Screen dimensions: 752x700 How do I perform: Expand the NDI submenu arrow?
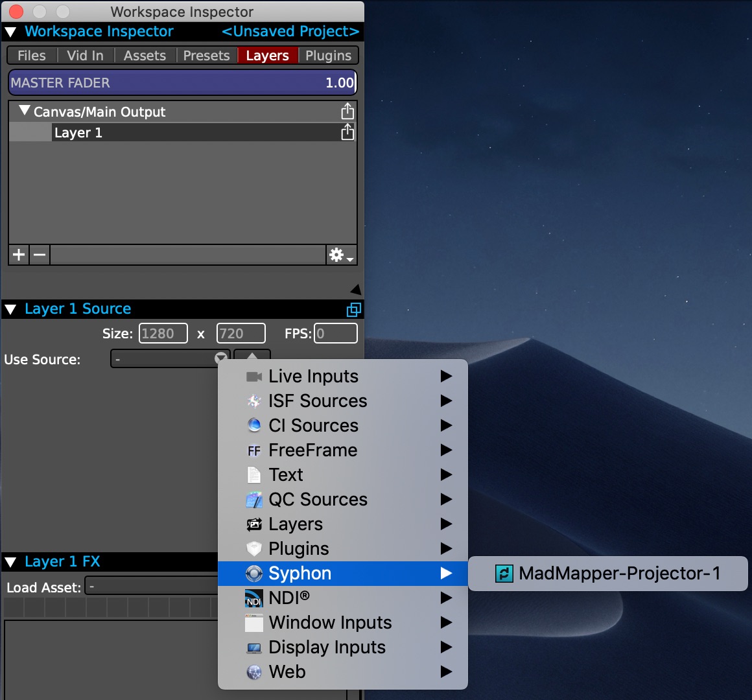click(x=446, y=598)
